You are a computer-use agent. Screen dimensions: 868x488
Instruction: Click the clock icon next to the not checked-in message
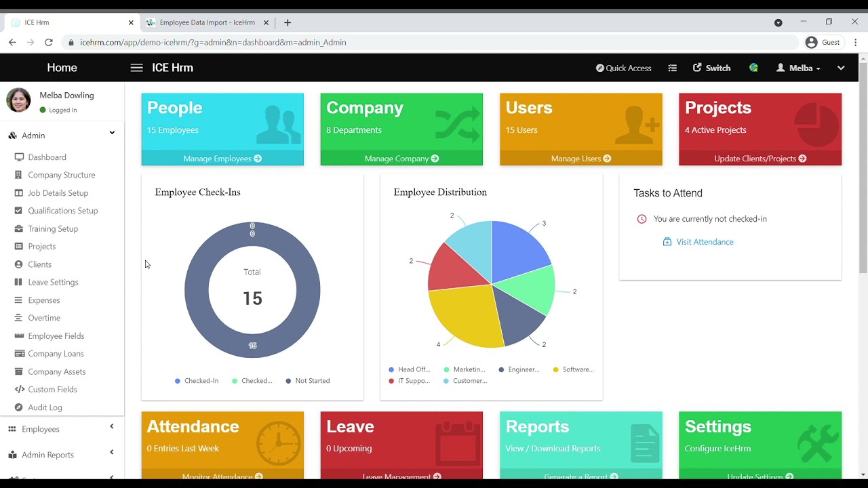point(642,219)
